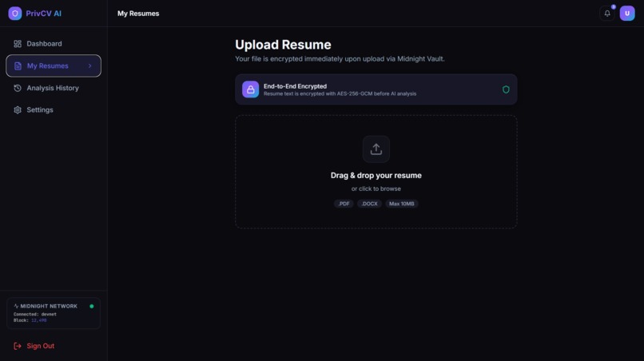Click the Settings gear icon
Viewport: 644px width, 361px height.
point(18,110)
